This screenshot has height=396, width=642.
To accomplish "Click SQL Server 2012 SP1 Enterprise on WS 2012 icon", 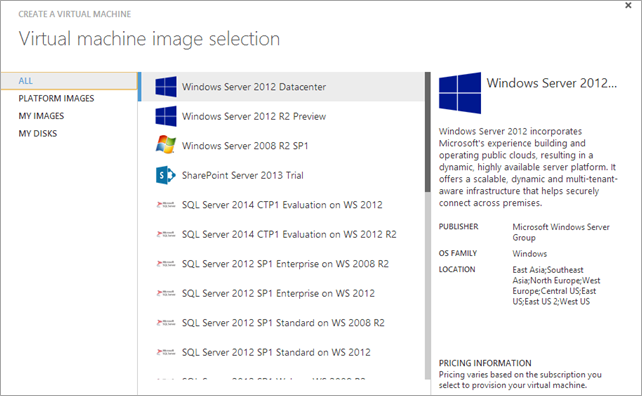I will click(x=166, y=293).
